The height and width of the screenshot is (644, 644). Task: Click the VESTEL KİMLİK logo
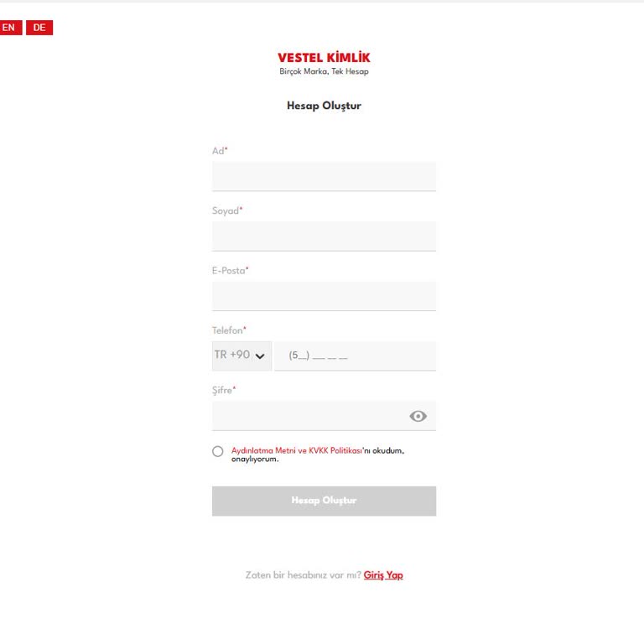(x=324, y=58)
